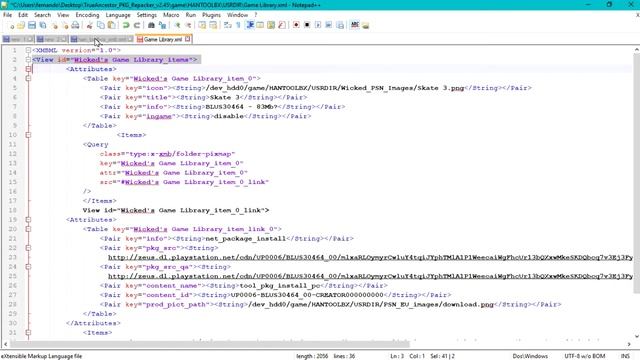The image size is (640, 360).
Task: Open the Language menu
Action: pyautogui.click(x=118, y=15)
